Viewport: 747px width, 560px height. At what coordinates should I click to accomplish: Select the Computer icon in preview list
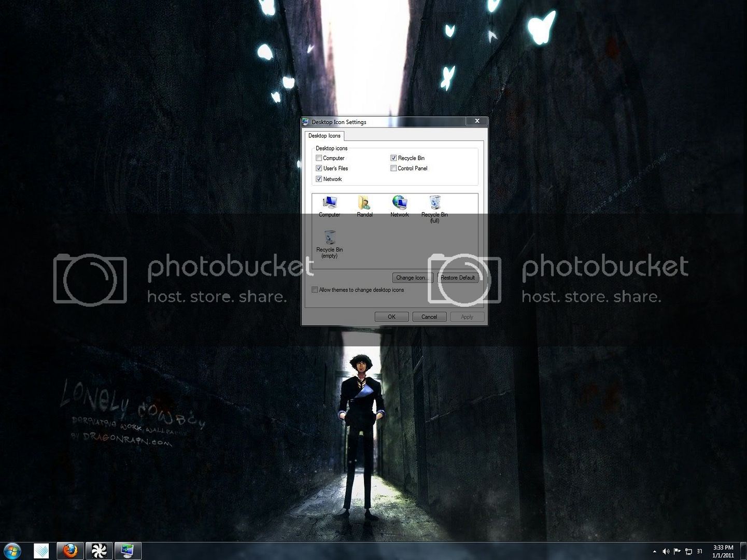pyautogui.click(x=330, y=206)
